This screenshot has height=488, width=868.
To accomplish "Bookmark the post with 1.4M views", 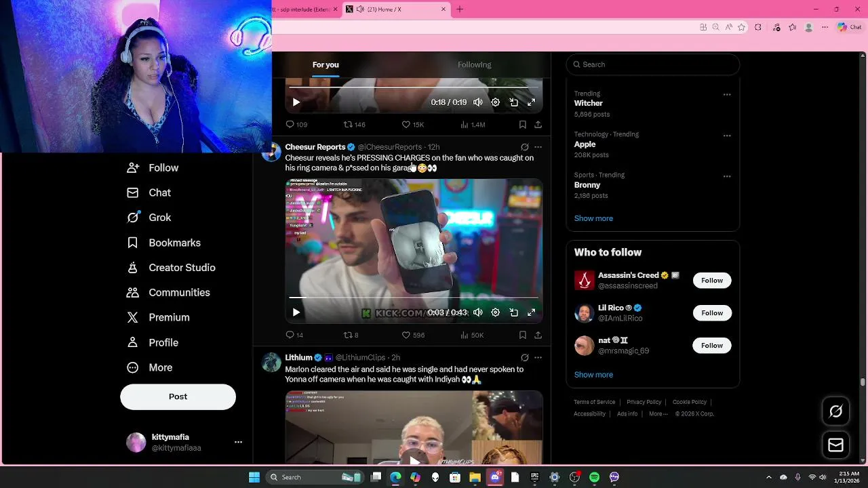I will (x=522, y=125).
